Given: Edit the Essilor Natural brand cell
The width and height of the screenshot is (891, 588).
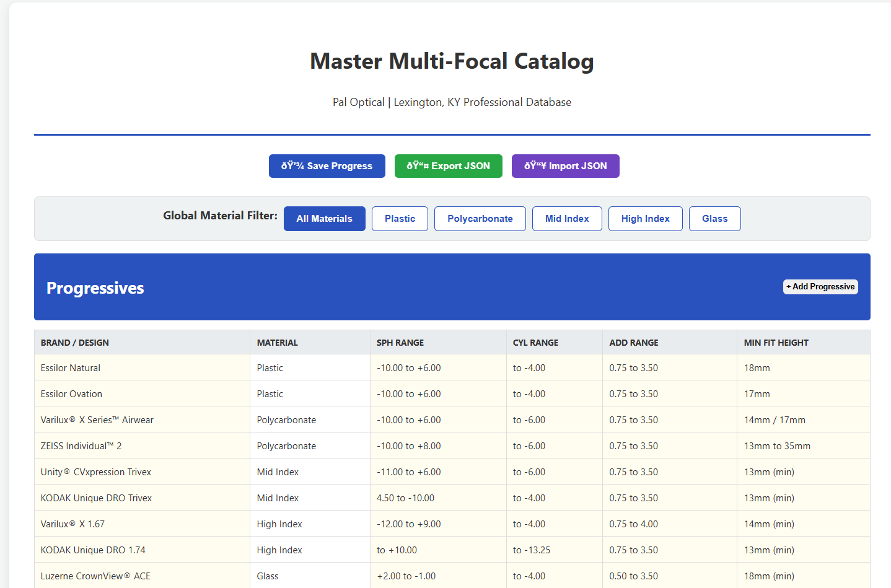Looking at the screenshot, I should click(x=71, y=368).
